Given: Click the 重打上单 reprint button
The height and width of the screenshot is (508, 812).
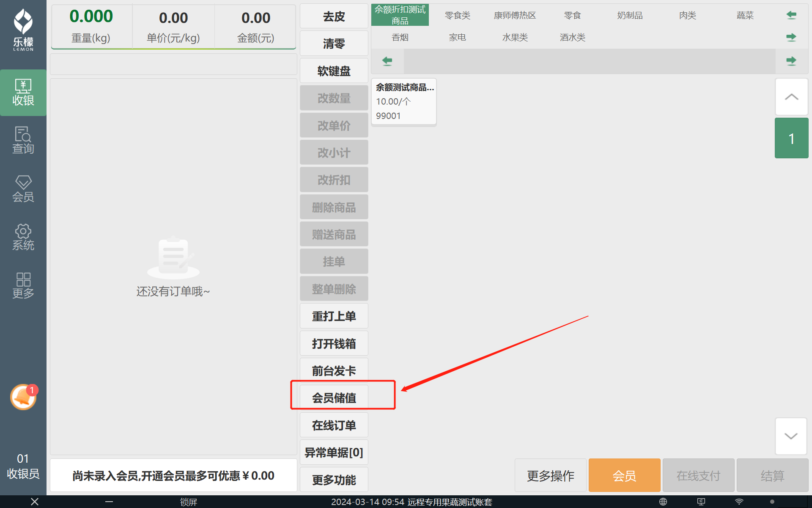Looking at the screenshot, I should (x=334, y=316).
